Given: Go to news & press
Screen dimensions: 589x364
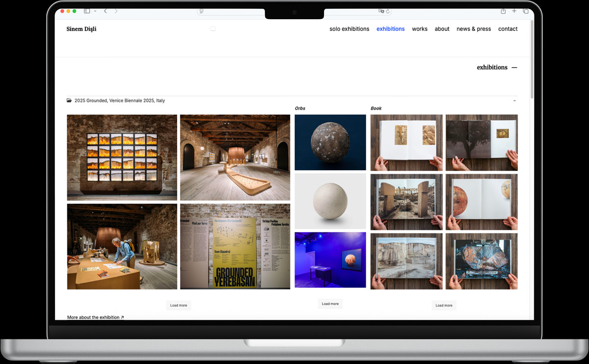Looking at the screenshot, I should tap(473, 29).
